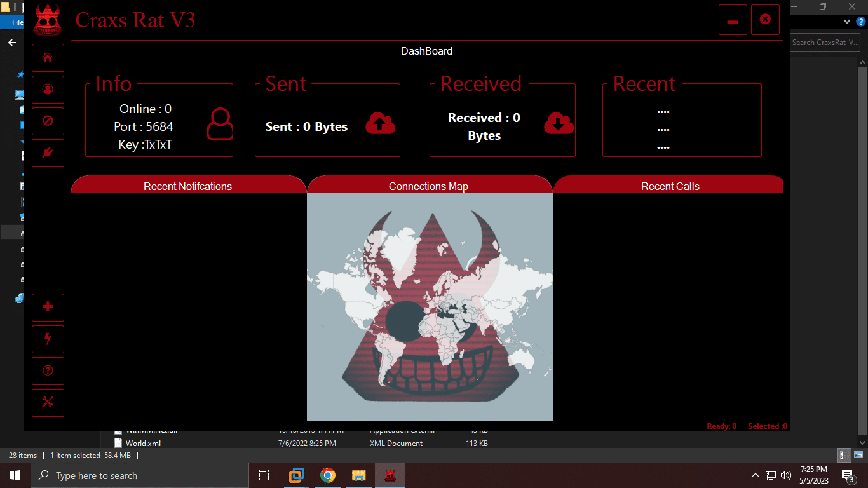Click the plus icon to build a payload
Viewport: 868px width, 488px height.
48,307
